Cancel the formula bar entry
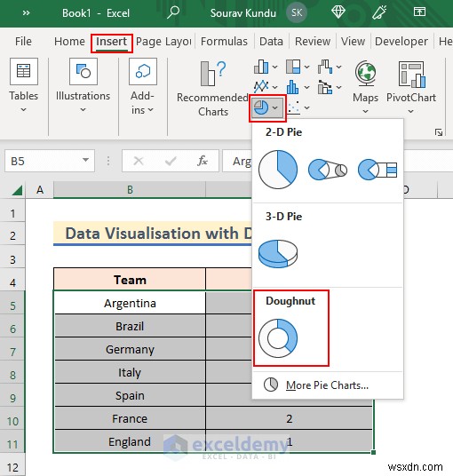 click(139, 161)
